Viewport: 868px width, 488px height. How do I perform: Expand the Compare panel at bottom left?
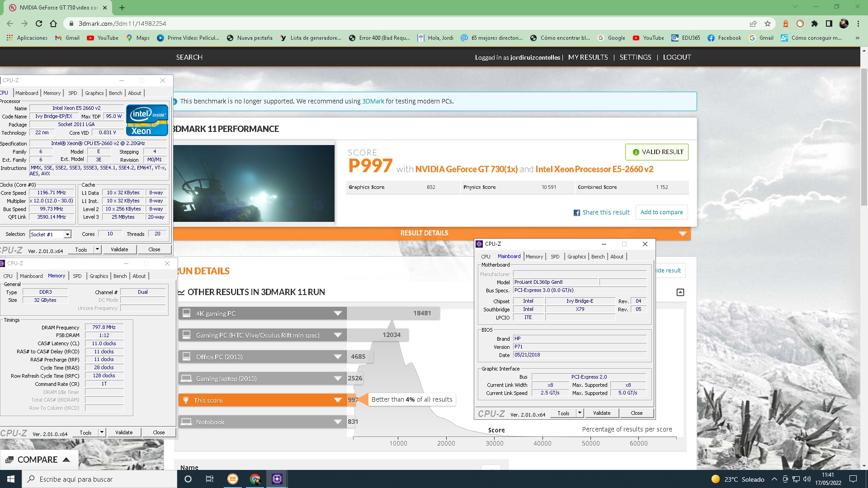pos(38,460)
